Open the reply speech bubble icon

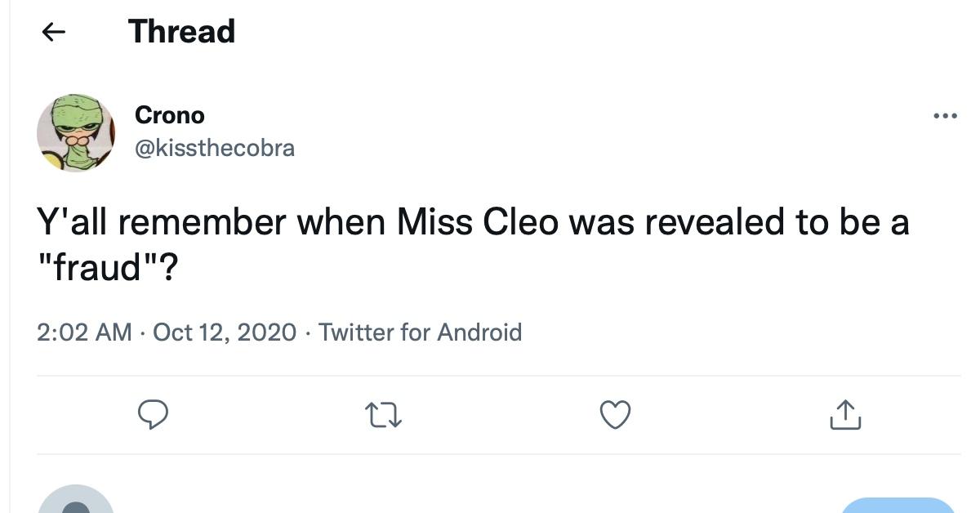coord(152,415)
